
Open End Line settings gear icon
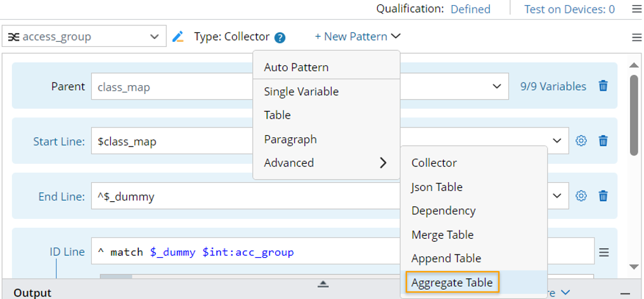[x=581, y=196]
